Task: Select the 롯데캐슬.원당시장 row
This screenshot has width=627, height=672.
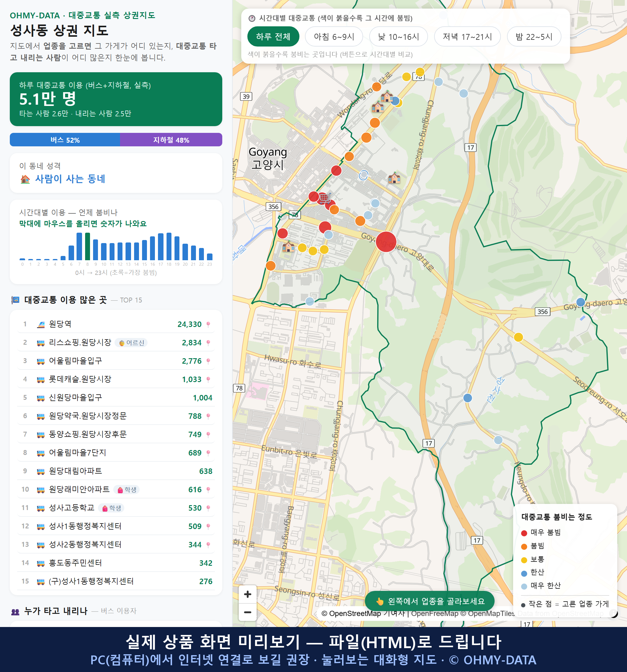Action: coord(116,379)
